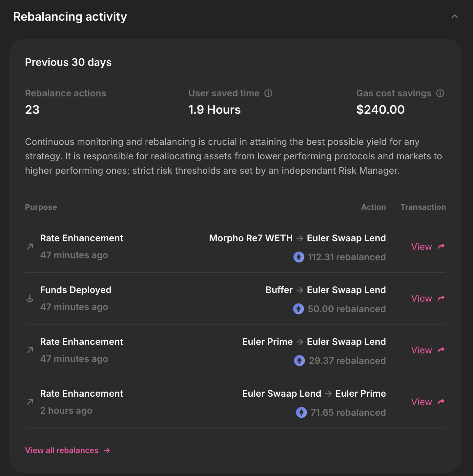The height and width of the screenshot is (476, 473).
Task: Click the User saved time info icon
Action: tap(268, 93)
